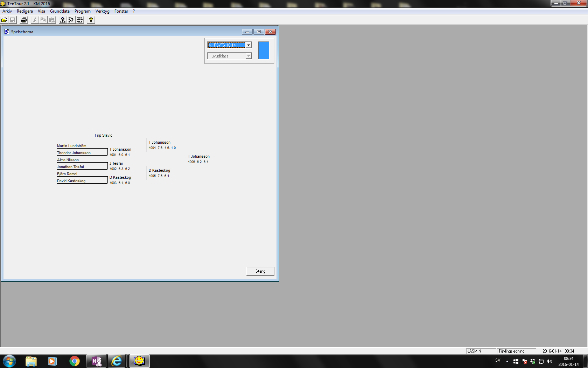The image size is (588, 368).
Task: Click the Windows Start button
Action: point(9,361)
